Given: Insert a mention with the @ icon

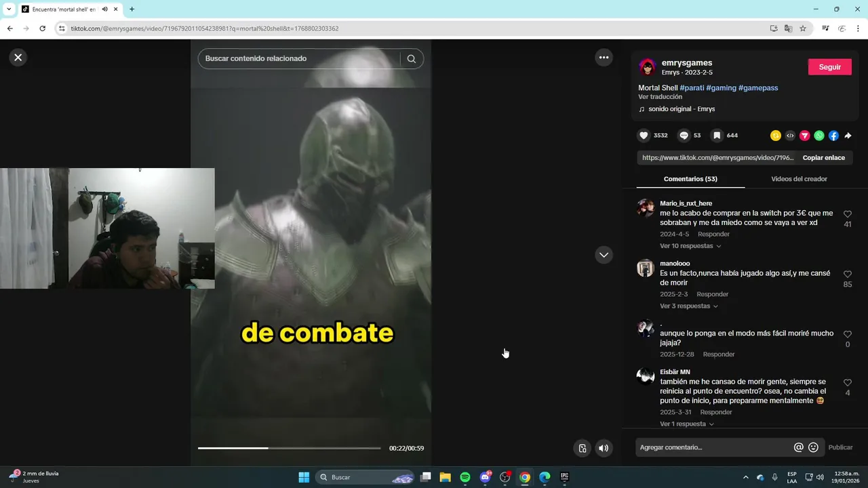Looking at the screenshot, I should pyautogui.click(x=798, y=447).
